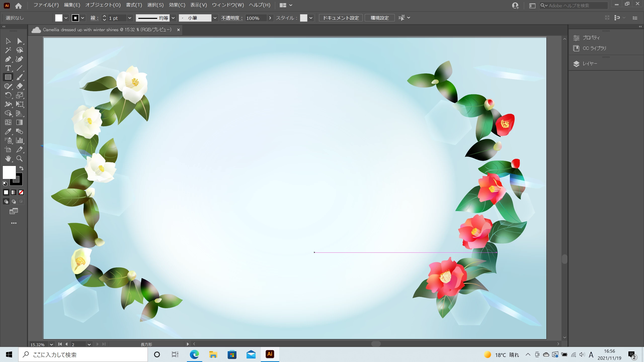Click the ドキュメント設定 button
The height and width of the screenshot is (362, 644).
point(341,18)
